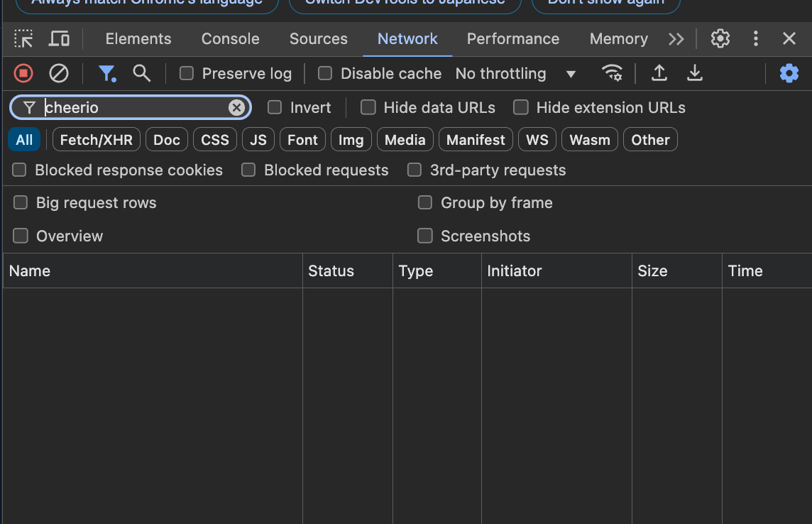Open the more options menu
The image size is (812, 524).
click(755, 39)
